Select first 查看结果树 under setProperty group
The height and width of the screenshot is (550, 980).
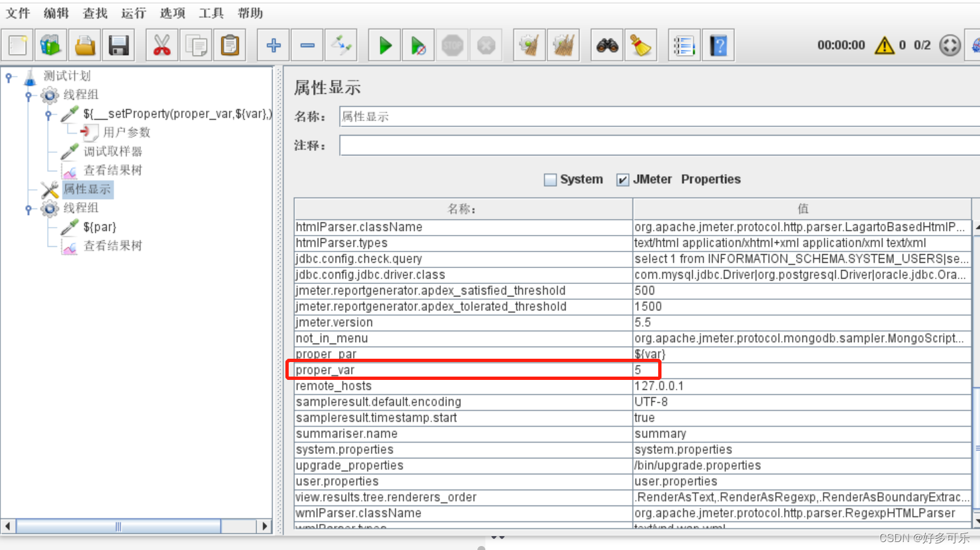[x=113, y=170]
